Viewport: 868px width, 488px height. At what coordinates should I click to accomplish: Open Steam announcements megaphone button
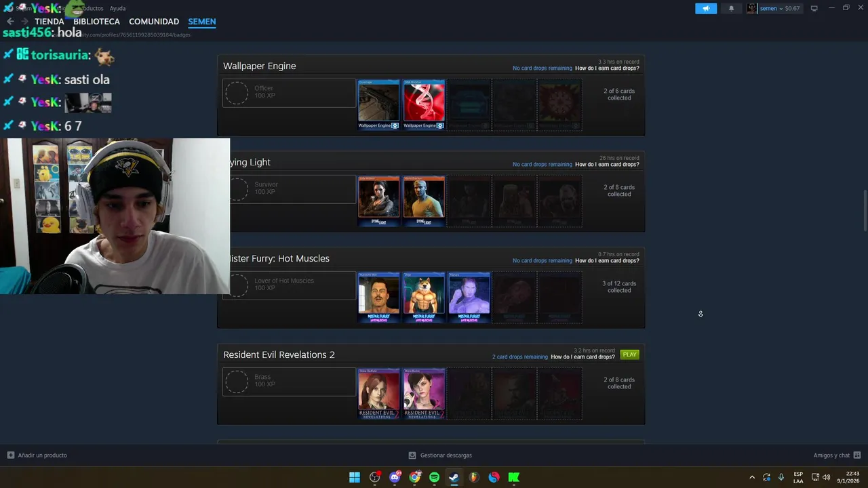(x=705, y=8)
